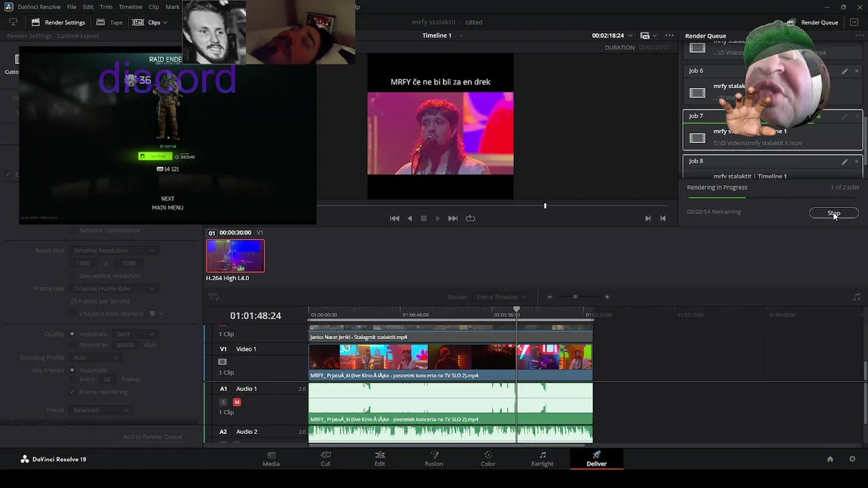Remove Job 6 from render queue
This screenshot has height=488, width=868.
(x=856, y=70)
